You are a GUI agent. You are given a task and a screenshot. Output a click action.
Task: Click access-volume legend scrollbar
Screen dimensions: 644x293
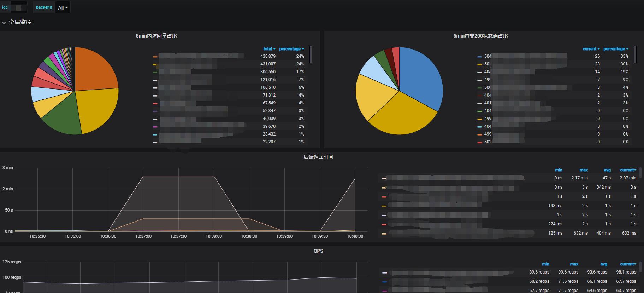[311, 54]
